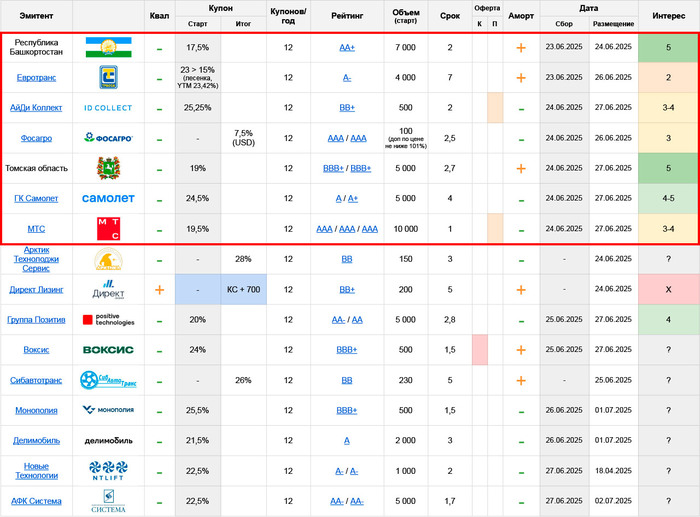Click the Интерес column header
Screen dimensions: 700x517
668,15
